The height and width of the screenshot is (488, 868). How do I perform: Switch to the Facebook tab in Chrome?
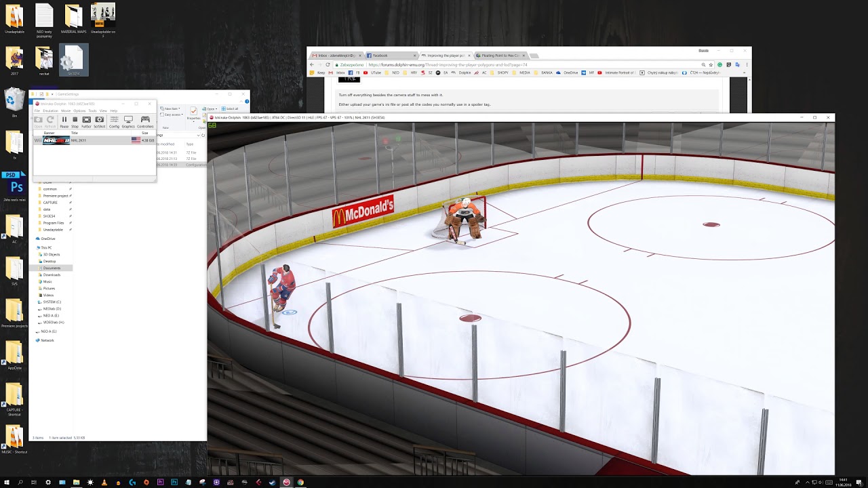point(391,55)
